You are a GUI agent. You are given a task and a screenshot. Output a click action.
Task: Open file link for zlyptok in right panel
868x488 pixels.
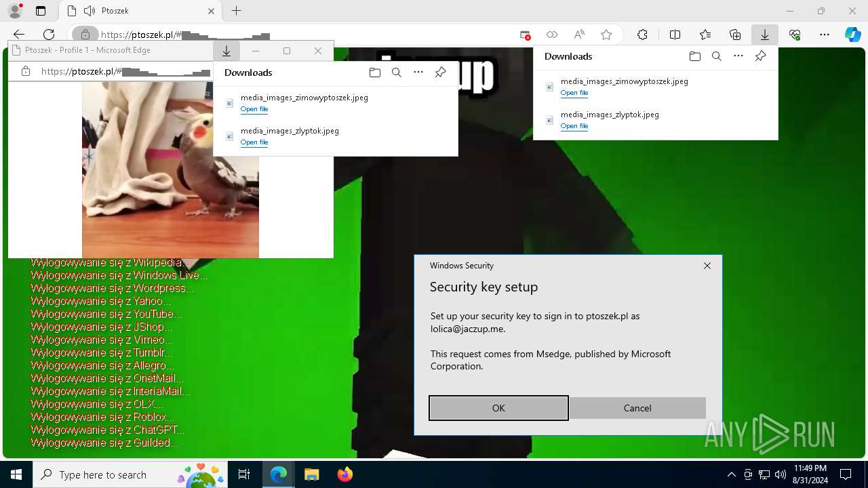(574, 126)
